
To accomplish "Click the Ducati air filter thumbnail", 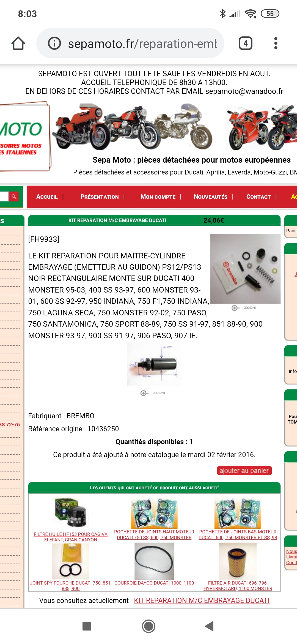I will point(238,561).
